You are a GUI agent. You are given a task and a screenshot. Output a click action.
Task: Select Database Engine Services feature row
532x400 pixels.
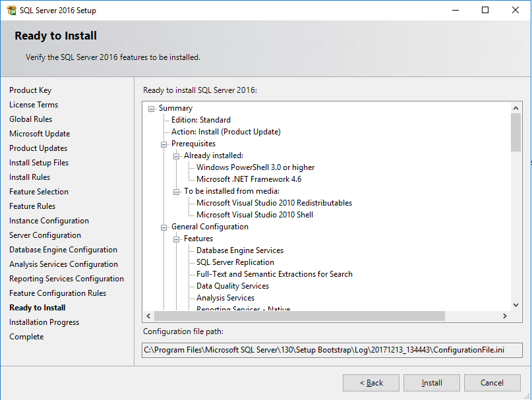pyautogui.click(x=240, y=250)
